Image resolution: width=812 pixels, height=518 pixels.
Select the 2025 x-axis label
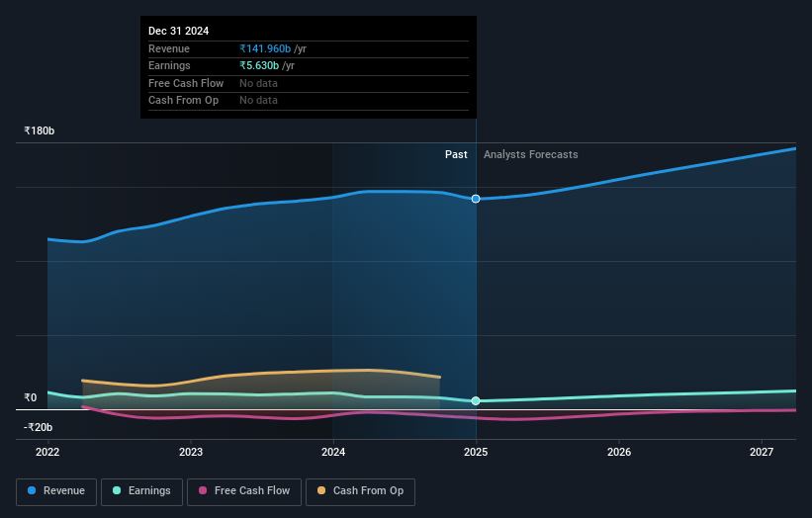476,452
